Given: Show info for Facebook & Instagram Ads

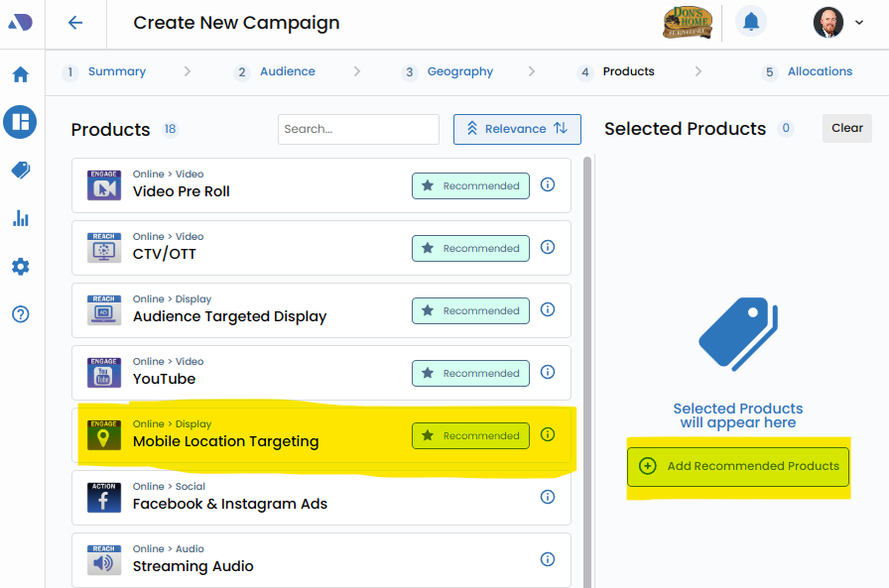Looking at the screenshot, I should 547,498.
